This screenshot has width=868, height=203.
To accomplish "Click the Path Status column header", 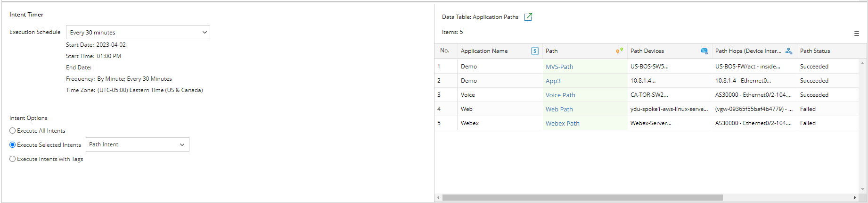I will pos(815,51).
